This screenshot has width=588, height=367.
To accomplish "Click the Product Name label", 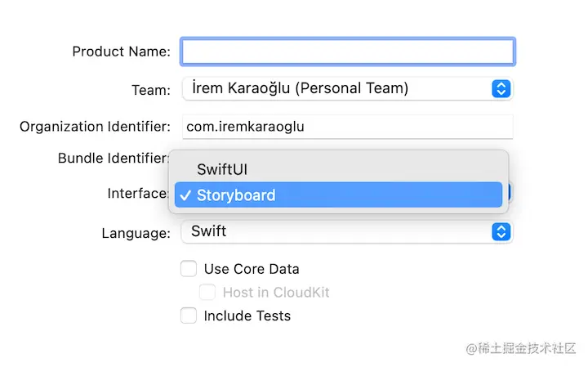I will pyautogui.click(x=121, y=51).
